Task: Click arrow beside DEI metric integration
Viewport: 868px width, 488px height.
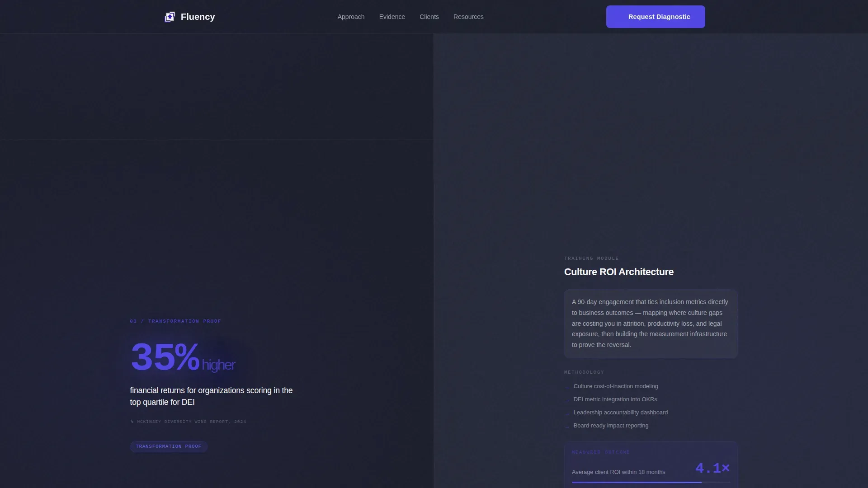Action: (x=567, y=400)
